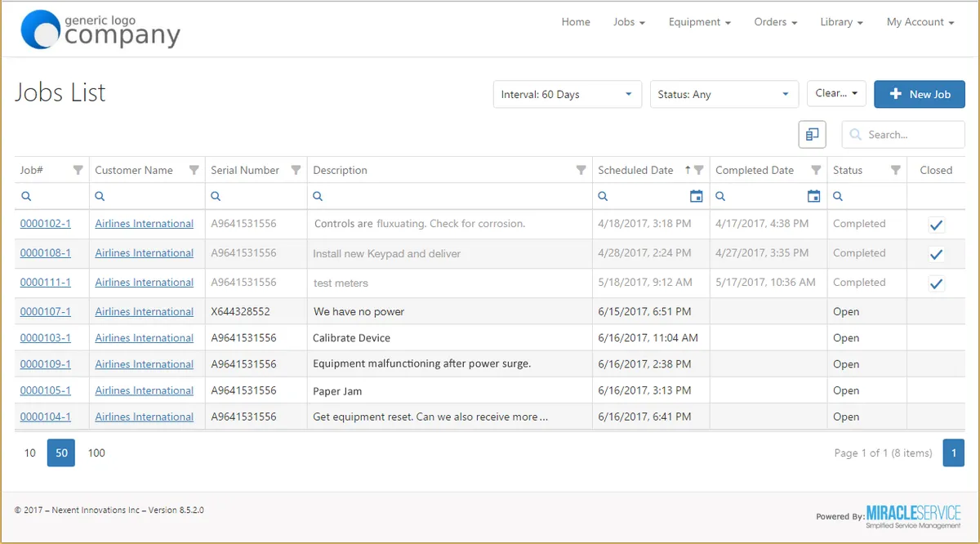
Task: Open the Status: Any dropdown
Action: coord(724,95)
